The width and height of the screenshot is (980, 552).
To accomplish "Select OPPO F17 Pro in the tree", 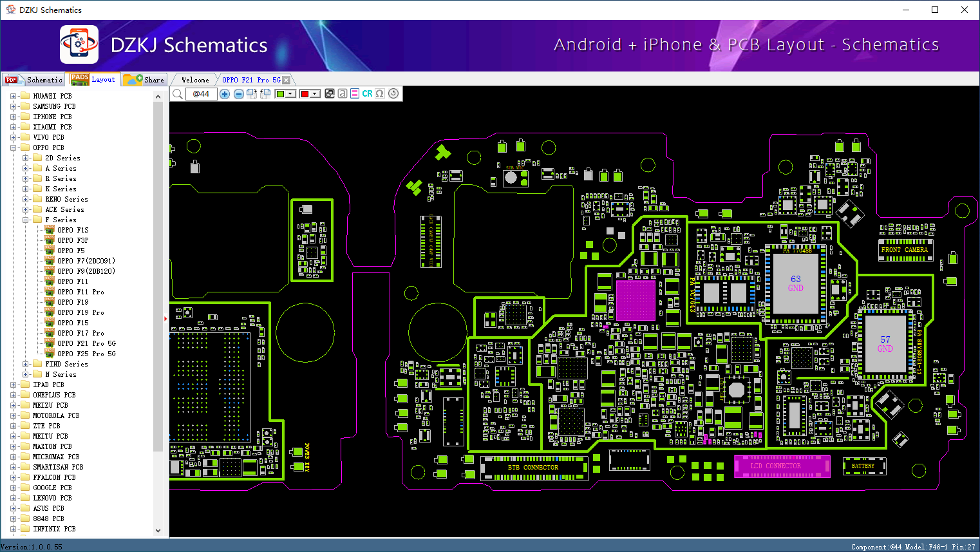I will 80,333.
